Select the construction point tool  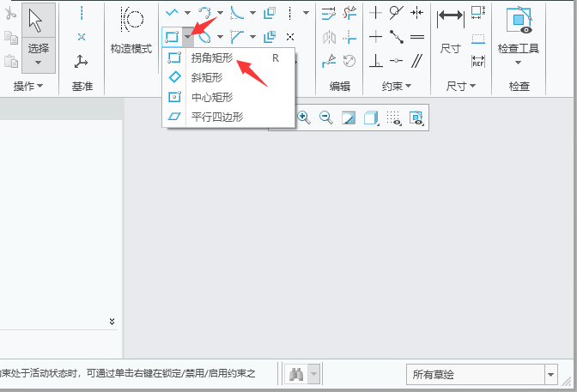click(290, 37)
